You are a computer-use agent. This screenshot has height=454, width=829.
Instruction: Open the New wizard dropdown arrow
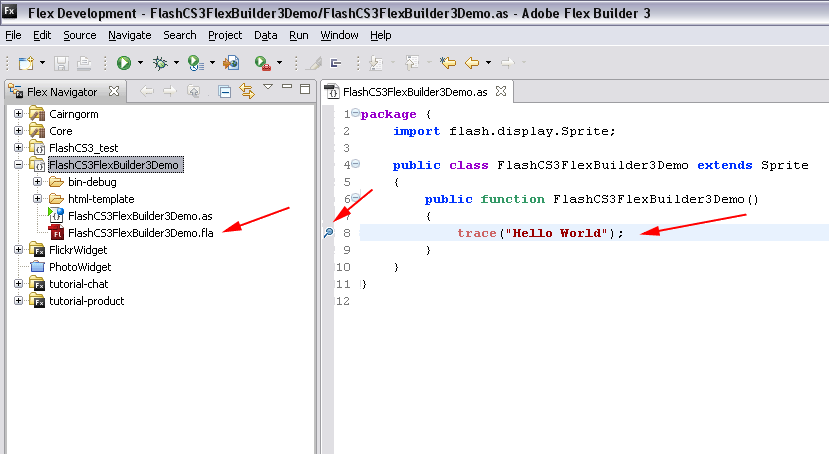[42, 63]
